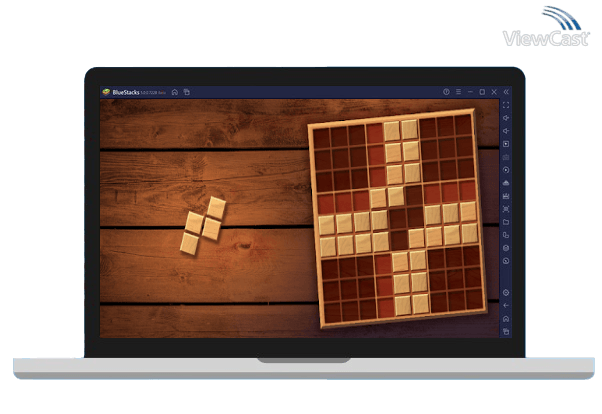This screenshot has height=414, width=602.
Task: Maximize the BlueStacks window
Action: (x=482, y=92)
